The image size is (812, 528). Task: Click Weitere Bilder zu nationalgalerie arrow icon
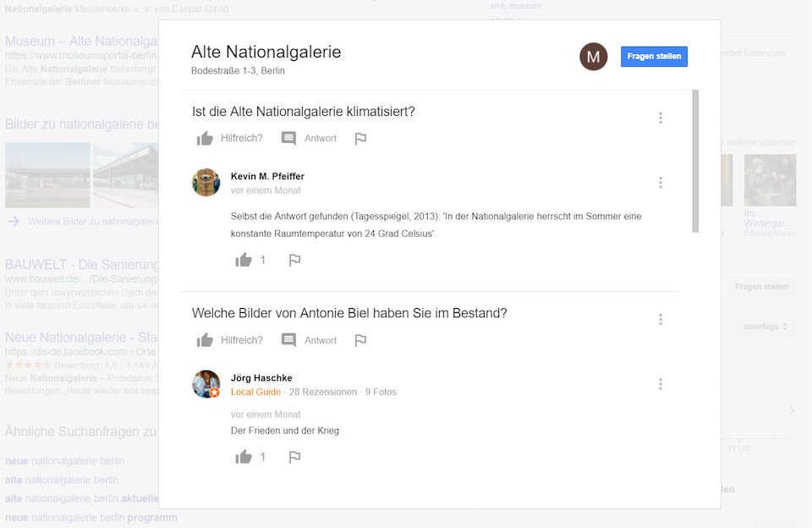[x=14, y=221]
